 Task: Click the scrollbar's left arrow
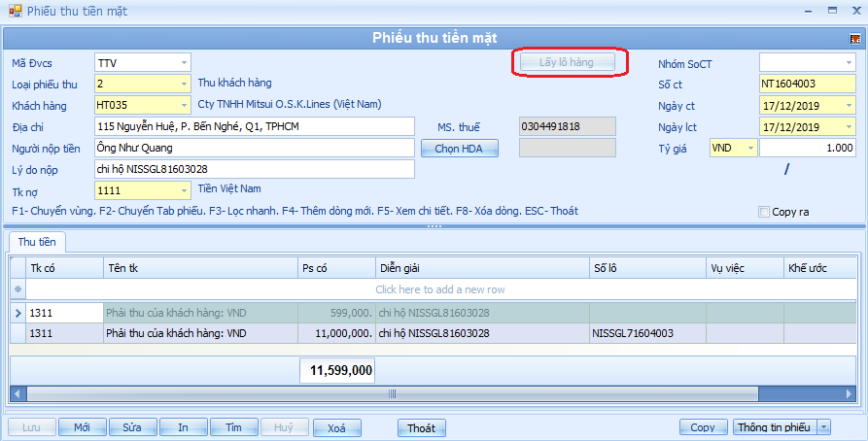[17, 394]
